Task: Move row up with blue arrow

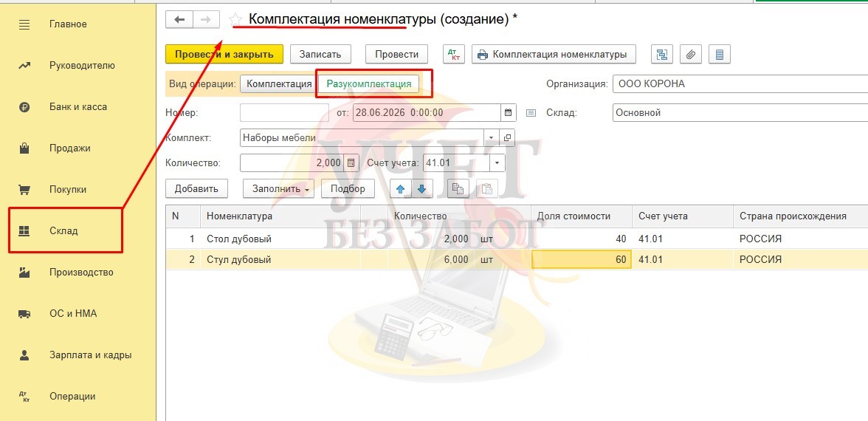Action: (401, 188)
